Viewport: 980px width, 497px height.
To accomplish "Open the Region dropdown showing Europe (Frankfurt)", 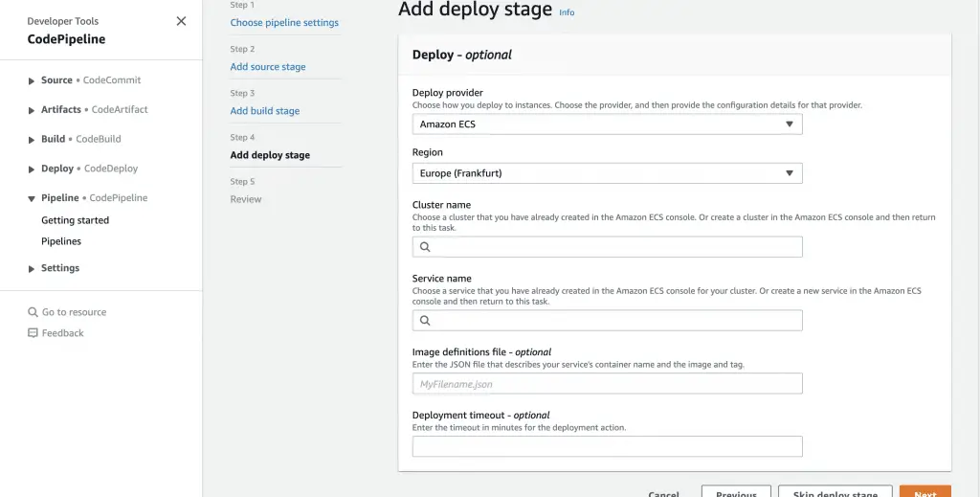I will 607,173.
